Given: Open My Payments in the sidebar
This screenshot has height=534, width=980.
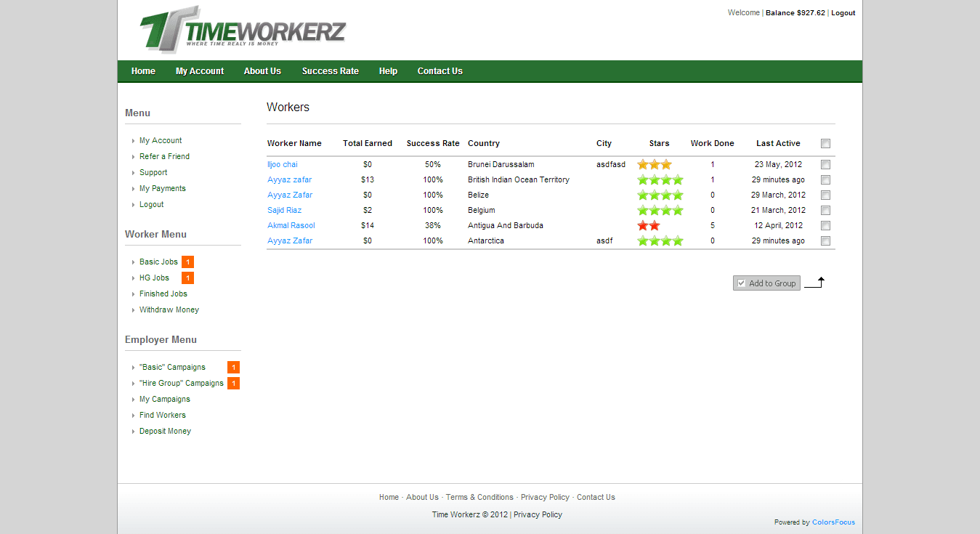Looking at the screenshot, I should [x=163, y=189].
